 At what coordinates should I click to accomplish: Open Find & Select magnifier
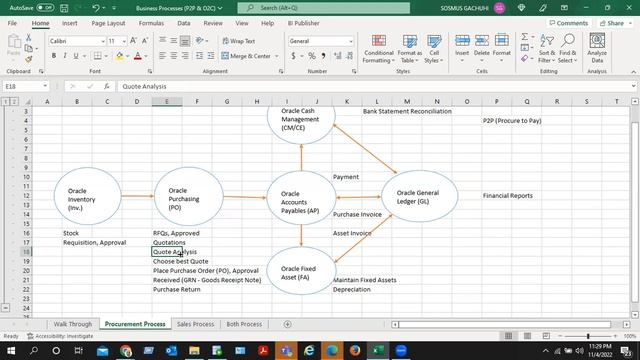tap(568, 49)
